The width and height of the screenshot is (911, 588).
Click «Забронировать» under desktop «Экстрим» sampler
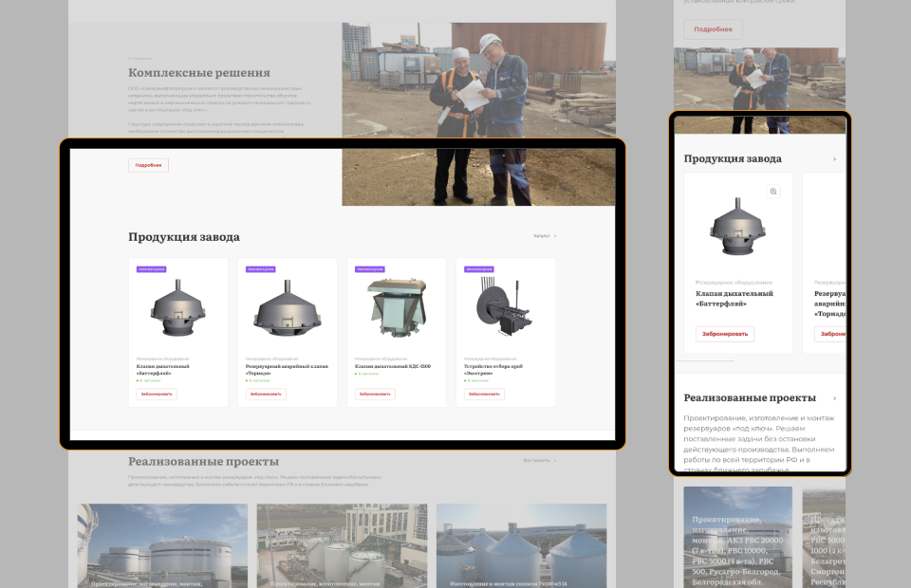(484, 394)
